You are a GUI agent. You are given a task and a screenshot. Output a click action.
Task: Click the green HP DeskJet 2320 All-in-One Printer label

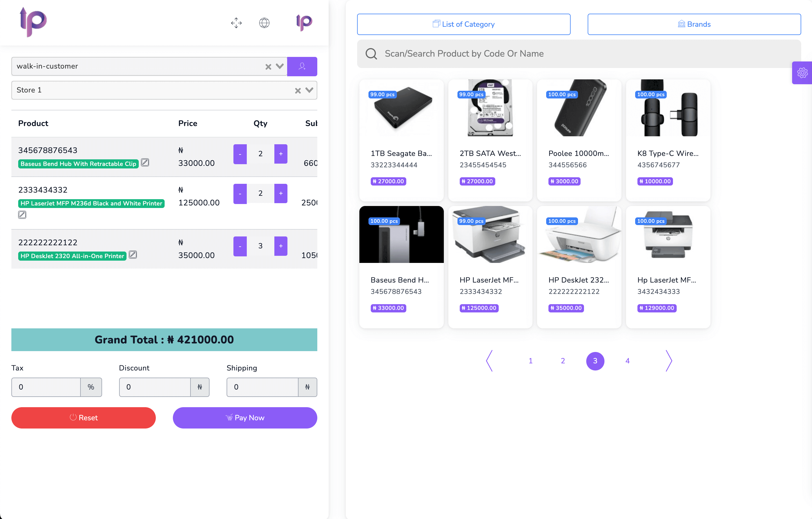pyautogui.click(x=72, y=256)
